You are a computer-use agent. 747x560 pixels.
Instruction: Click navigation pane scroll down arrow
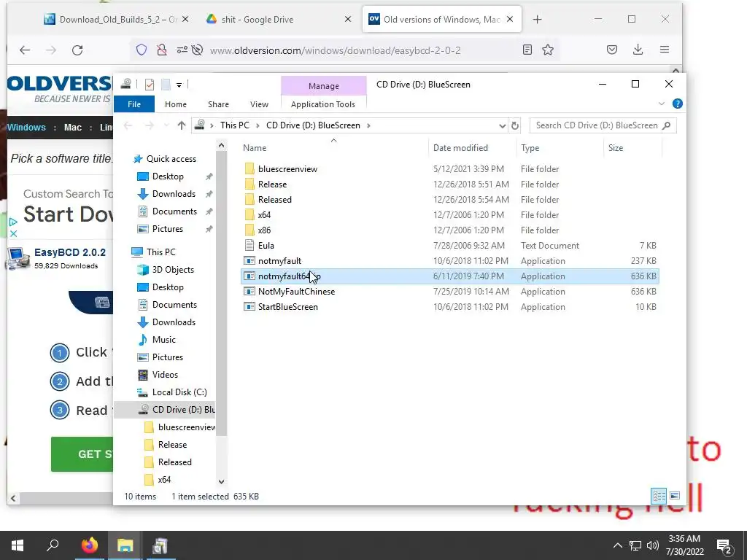click(221, 481)
